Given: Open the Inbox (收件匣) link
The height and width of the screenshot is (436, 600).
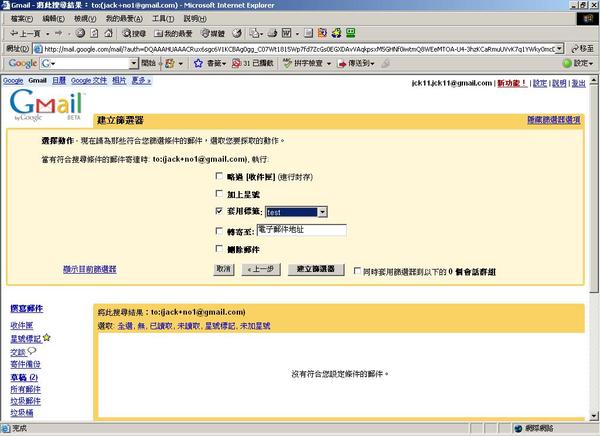Looking at the screenshot, I should click(x=22, y=325).
